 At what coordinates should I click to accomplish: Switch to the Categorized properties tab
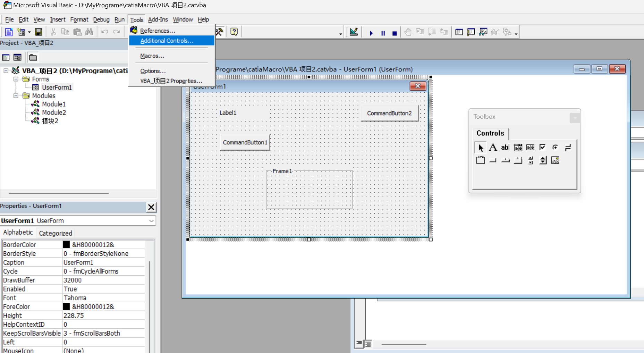click(56, 233)
